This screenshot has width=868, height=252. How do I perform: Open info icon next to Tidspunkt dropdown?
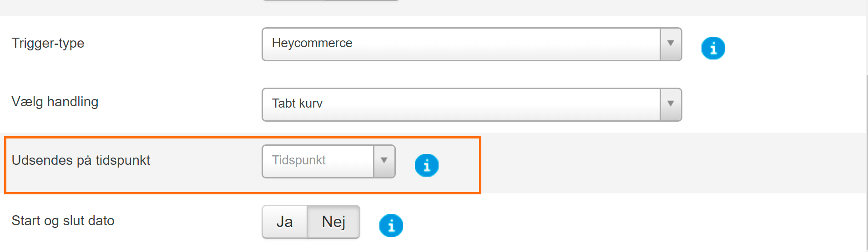[x=426, y=165]
